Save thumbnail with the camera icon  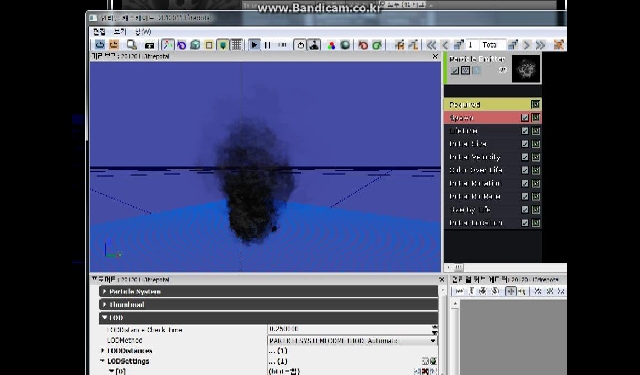point(149,45)
